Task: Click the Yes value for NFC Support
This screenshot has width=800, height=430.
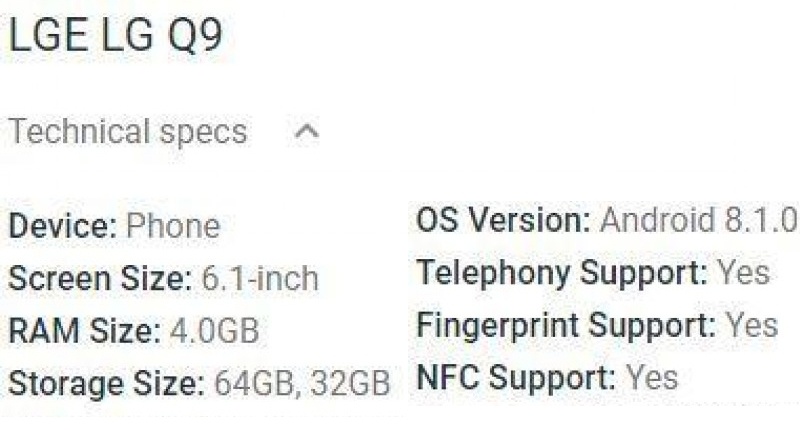Action: (652, 377)
